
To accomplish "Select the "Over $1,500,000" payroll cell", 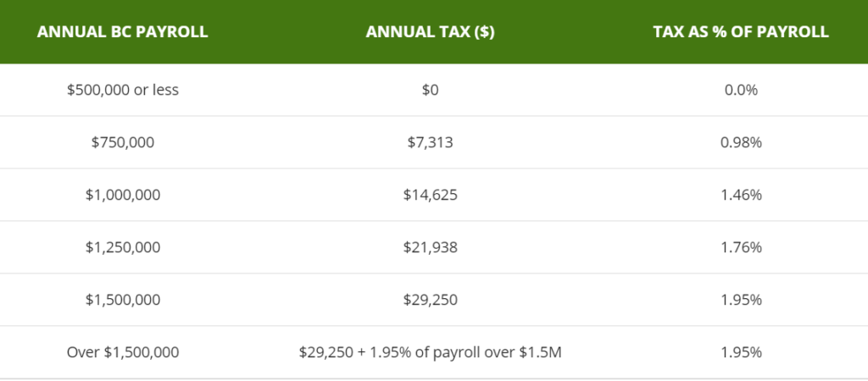I will pos(123,352).
